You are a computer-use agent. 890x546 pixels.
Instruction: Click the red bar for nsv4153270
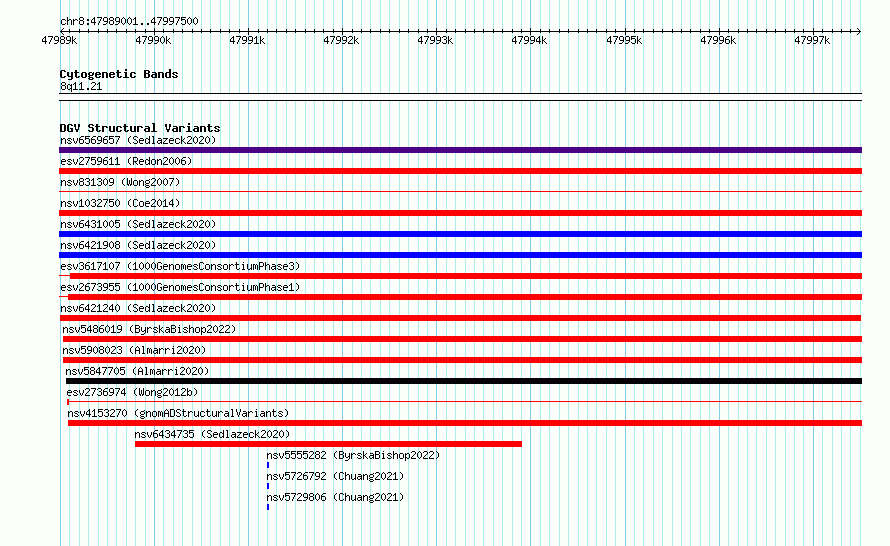tap(465, 423)
